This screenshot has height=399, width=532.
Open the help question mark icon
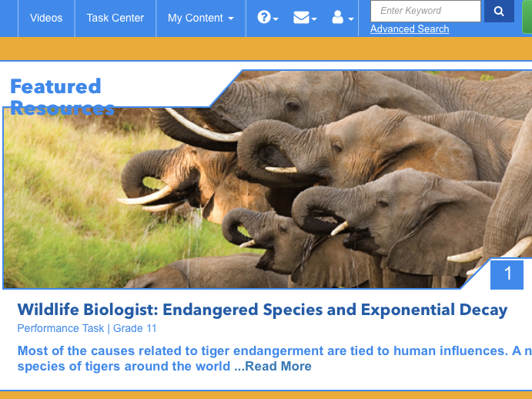[x=263, y=17]
